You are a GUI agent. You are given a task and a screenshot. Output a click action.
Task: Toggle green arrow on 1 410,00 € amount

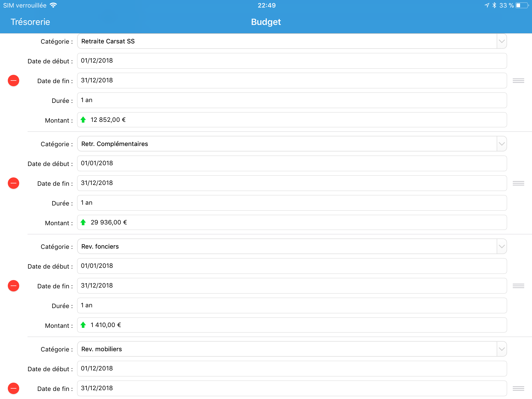click(x=83, y=325)
